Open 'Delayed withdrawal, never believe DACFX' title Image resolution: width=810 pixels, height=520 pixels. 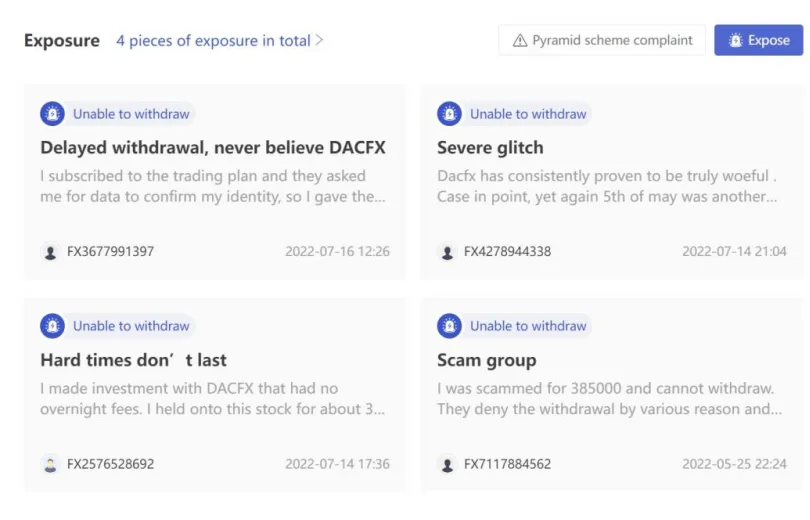tap(213, 148)
